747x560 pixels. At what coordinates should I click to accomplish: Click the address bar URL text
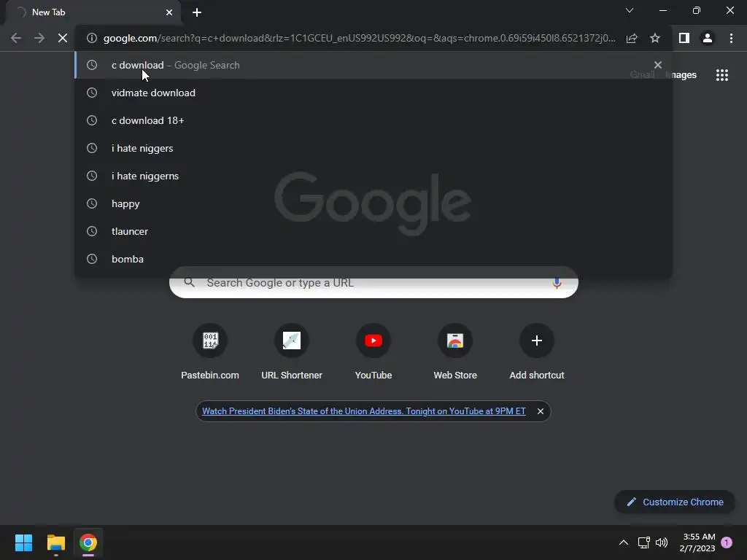click(x=359, y=38)
